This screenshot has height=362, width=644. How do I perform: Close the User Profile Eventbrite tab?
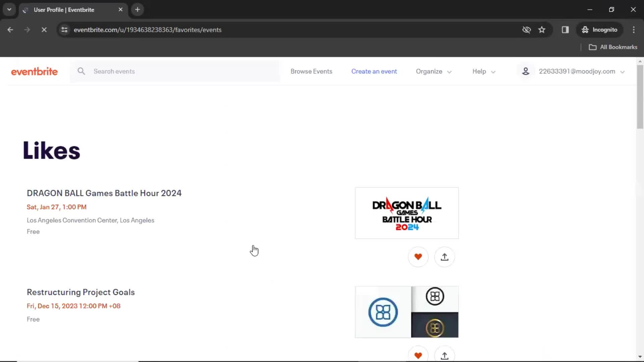(120, 9)
